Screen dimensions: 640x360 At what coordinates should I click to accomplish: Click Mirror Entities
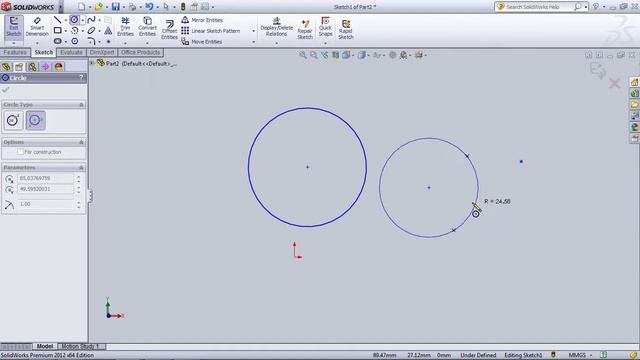[202, 20]
